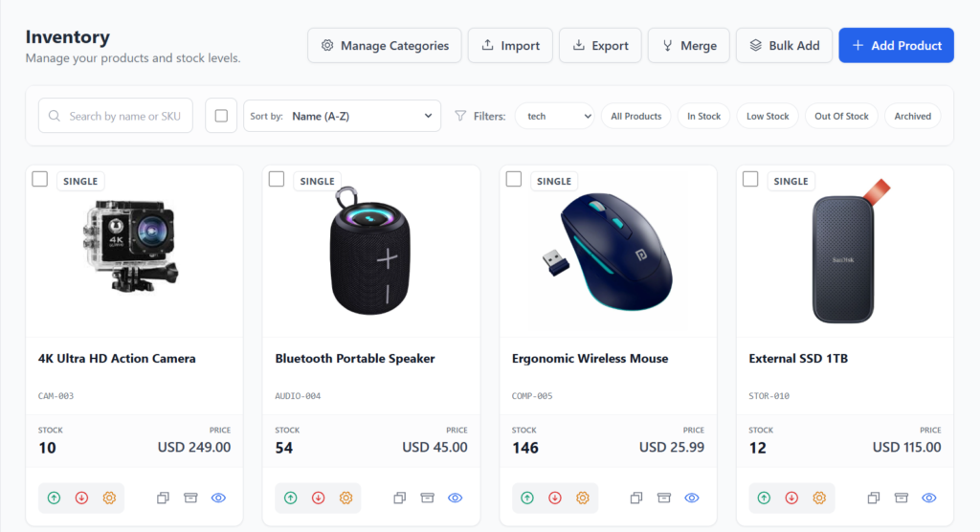Viewport: 980px width, 532px height.
Task: Duplicate the Bluetooth Portable Speaker product
Action: (x=400, y=498)
